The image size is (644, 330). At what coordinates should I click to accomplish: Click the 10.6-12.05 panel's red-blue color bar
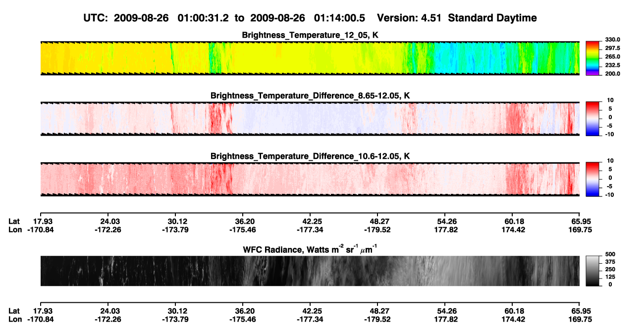(x=592, y=179)
